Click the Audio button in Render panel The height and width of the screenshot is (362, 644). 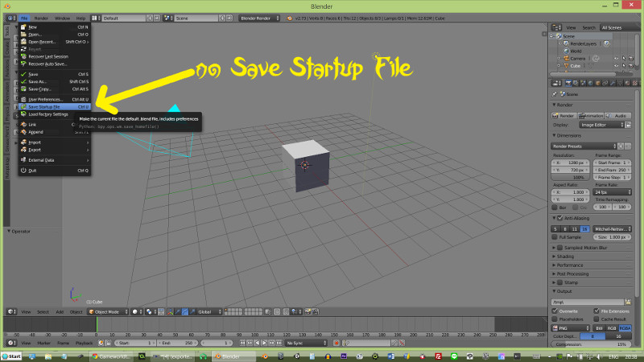(617, 116)
